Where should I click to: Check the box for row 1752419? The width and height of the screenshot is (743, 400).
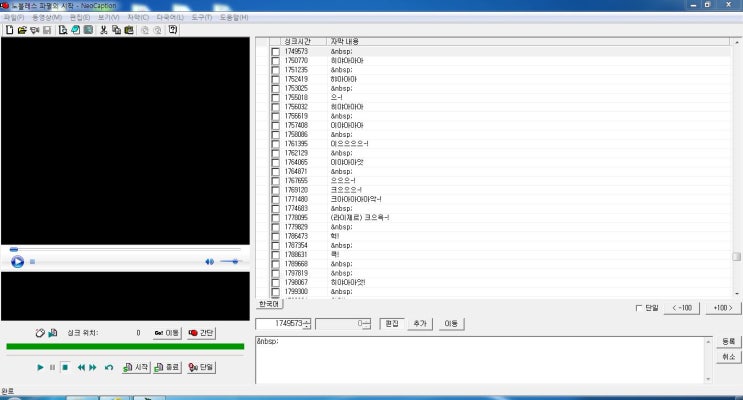coord(275,79)
